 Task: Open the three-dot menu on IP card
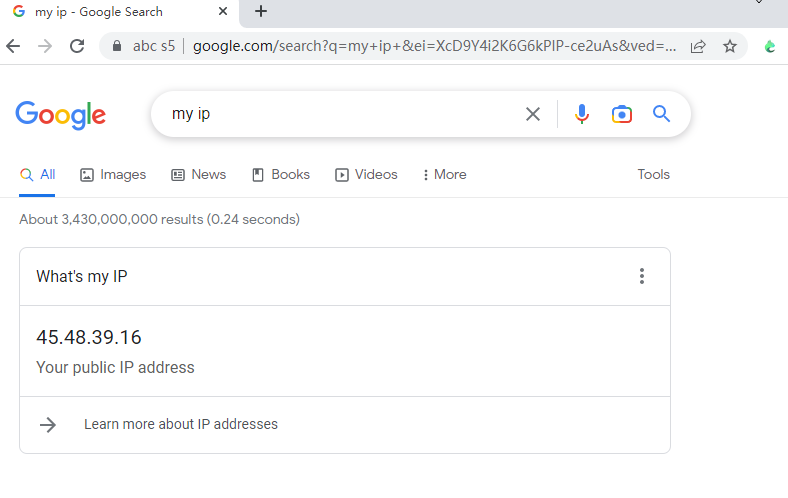coord(642,276)
